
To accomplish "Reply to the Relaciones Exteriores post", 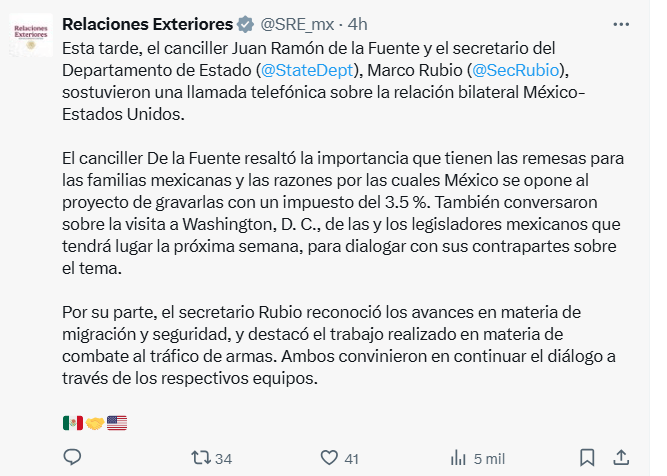I will click(x=72, y=458).
